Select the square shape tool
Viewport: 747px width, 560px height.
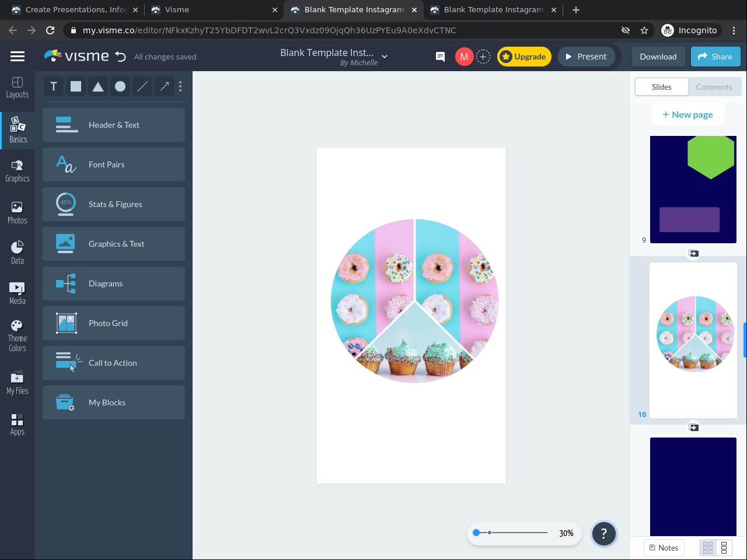coord(76,86)
